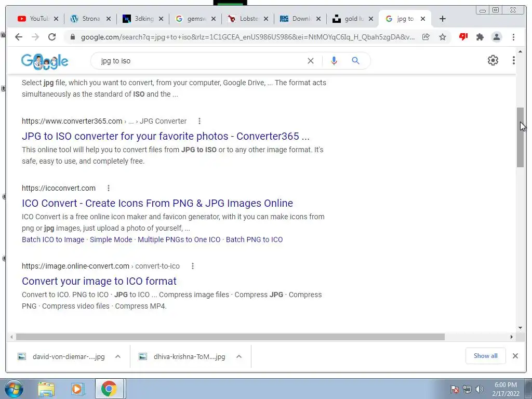Expand david-von-diemar download options
This screenshot has width=532, height=399.
(x=118, y=356)
